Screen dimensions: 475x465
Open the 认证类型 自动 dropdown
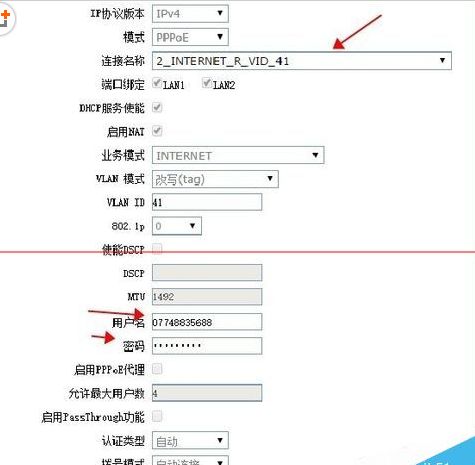click(x=190, y=440)
